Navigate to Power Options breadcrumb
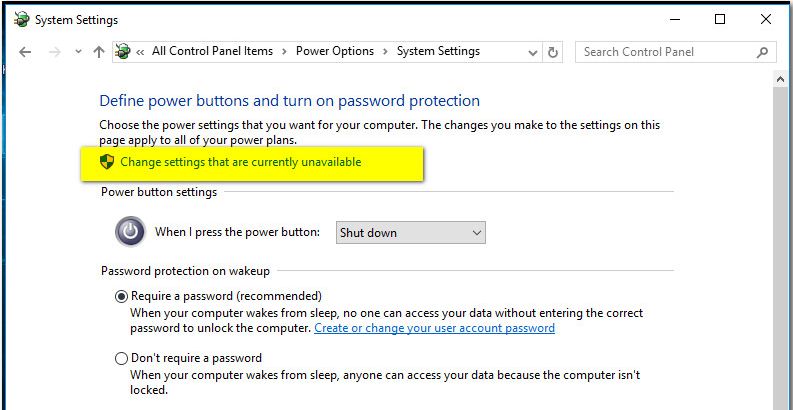 pyautogui.click(x=335, y=51)
